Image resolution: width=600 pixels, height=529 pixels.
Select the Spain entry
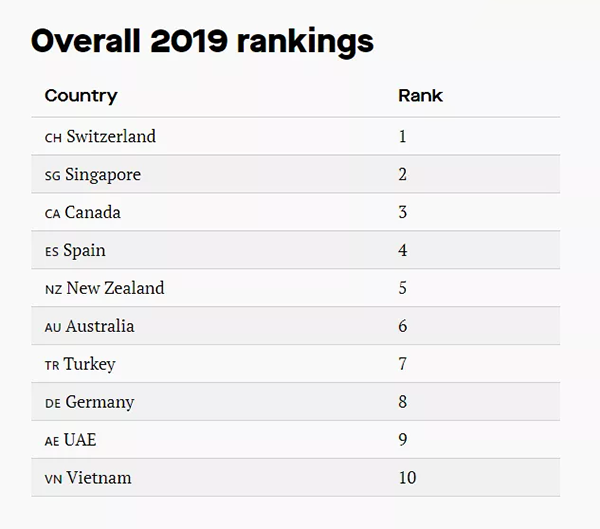[84, 250]
